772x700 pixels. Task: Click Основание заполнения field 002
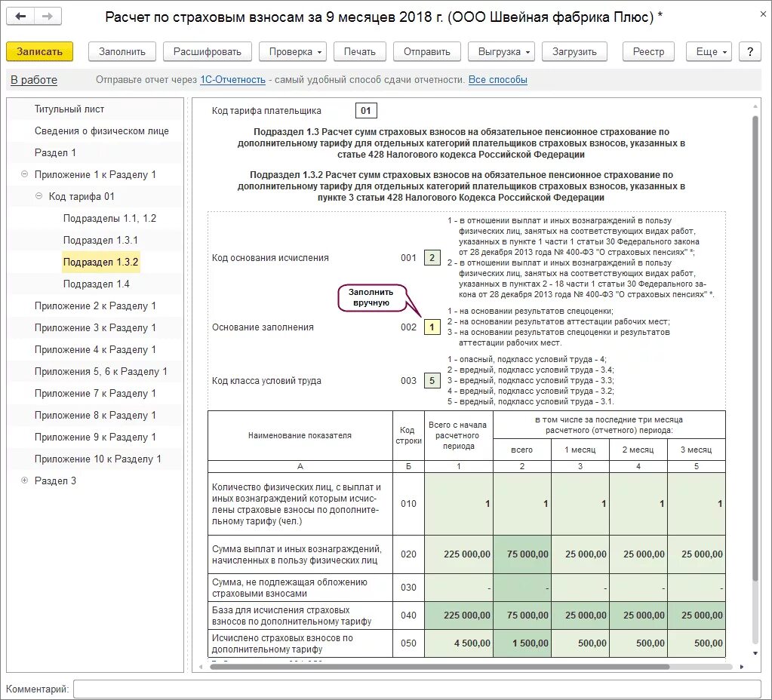[x=432, y=327]
